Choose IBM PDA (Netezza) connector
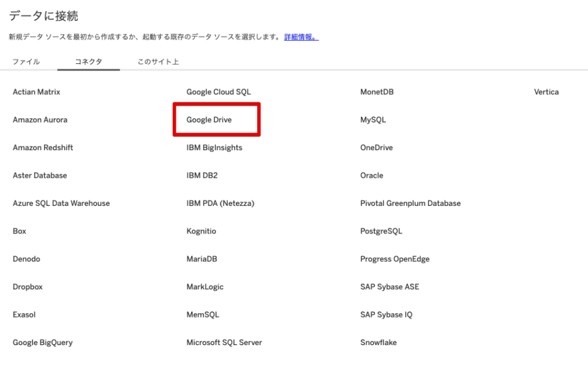This screenshot has height=366, width=588. pyautogui.click(x=220, y=203)
